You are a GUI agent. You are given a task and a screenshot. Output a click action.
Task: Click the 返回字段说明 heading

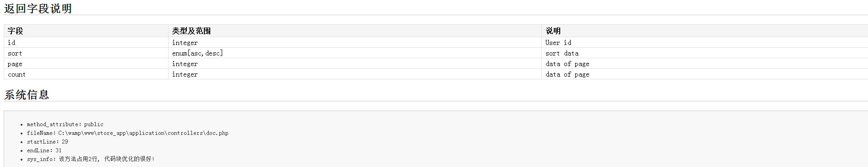(38, 9)
